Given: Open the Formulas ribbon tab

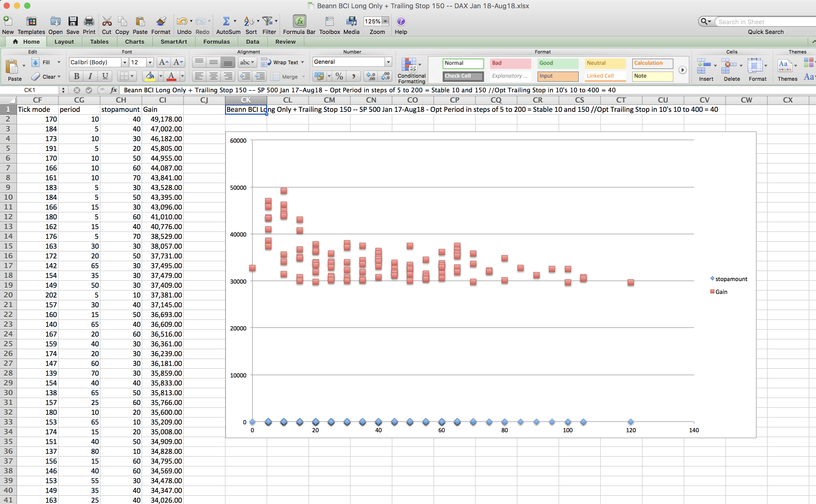Looking at the screenshot, I should [x=216, y=42].
